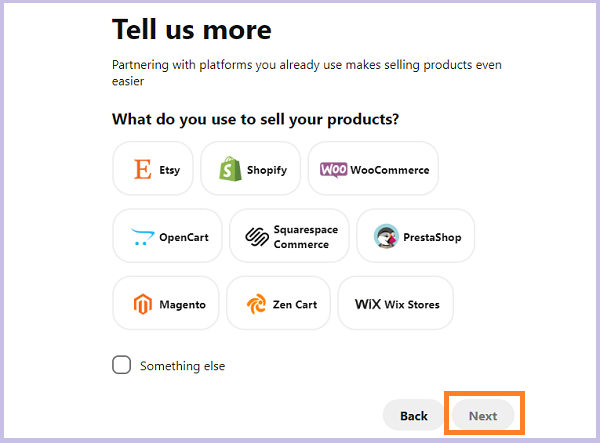Screen dimensions: 600x443
Task: Select the Squarespace Commerce label
Action: 306,237
